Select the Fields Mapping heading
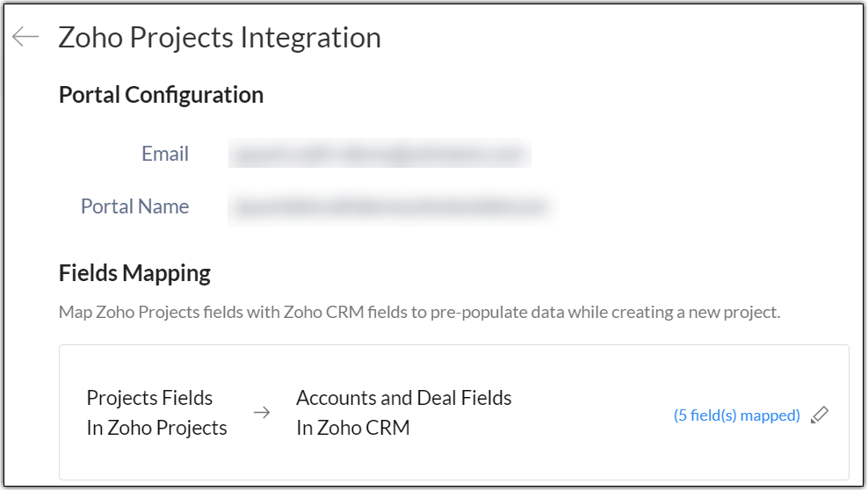868x491 pixels. [134, 273]
